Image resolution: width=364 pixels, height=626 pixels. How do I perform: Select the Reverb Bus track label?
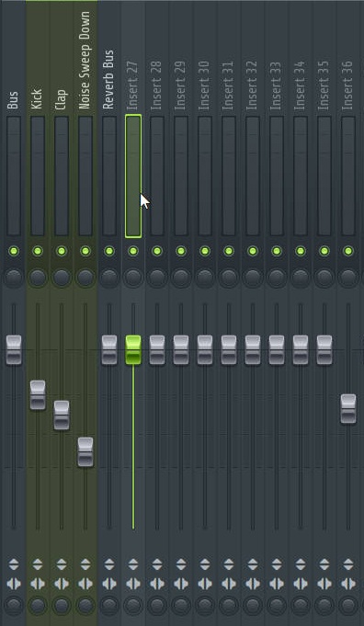click(108, 79)
